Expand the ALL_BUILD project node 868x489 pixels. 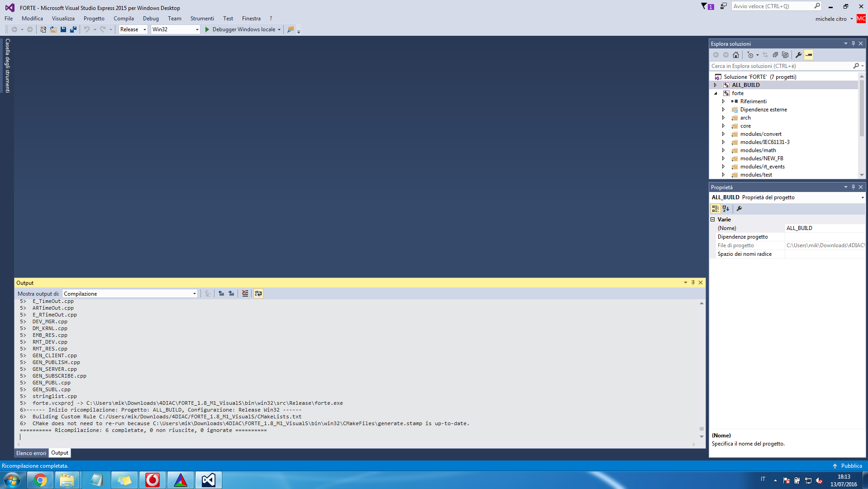click(715, 85)
